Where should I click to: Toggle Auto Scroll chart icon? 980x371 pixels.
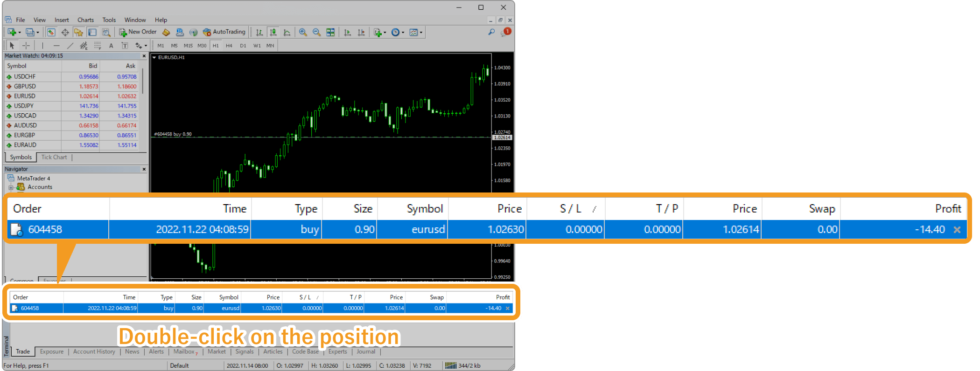(x=347, y=32)
